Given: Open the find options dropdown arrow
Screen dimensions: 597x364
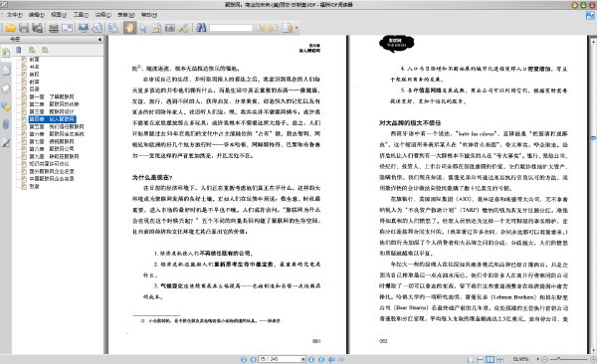Looking at the screenshot, I should pos(297,28).
